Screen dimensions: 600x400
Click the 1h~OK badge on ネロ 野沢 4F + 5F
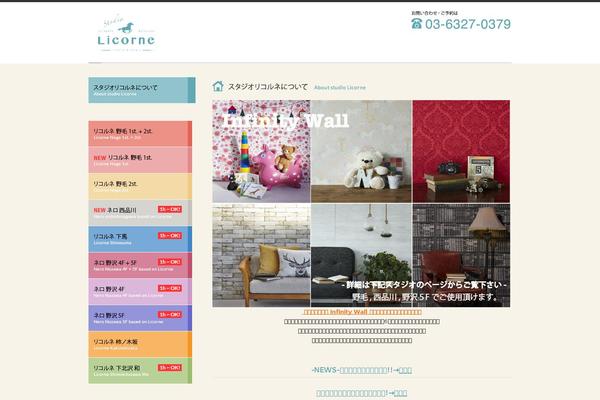[x=170, y=262]
